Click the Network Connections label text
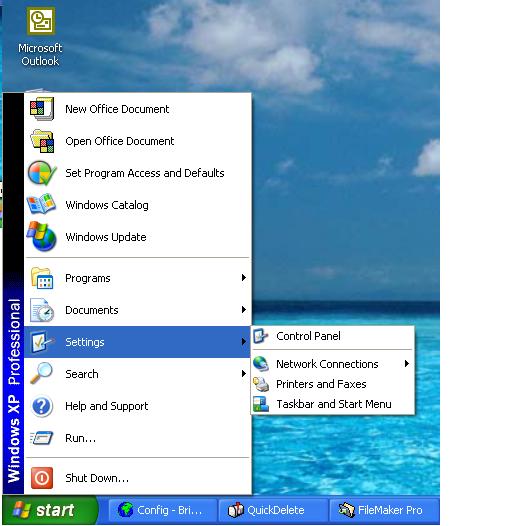 tap(327, 364)
